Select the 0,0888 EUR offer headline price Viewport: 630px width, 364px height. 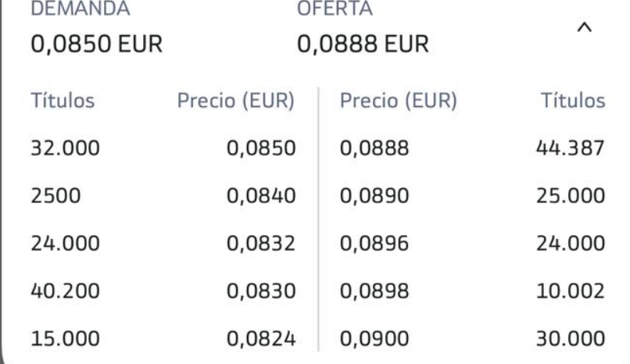[361, 44]
